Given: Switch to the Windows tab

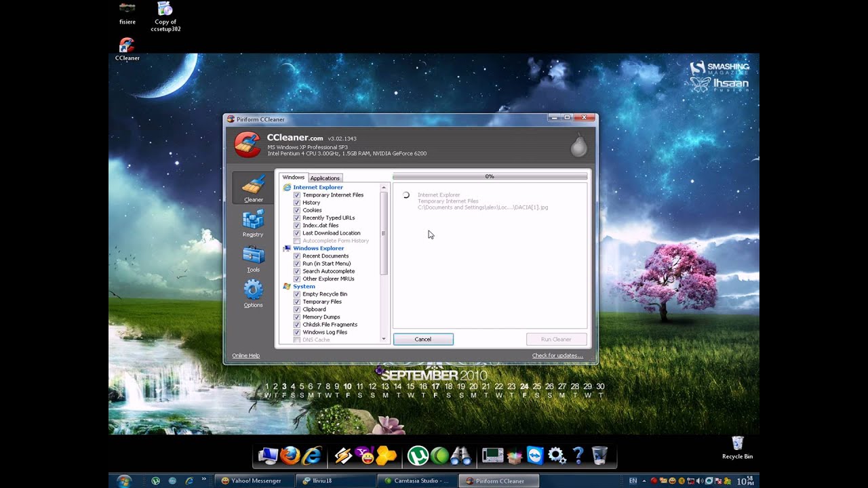Looking at the screenshot, I should click(x=294, y=178).
